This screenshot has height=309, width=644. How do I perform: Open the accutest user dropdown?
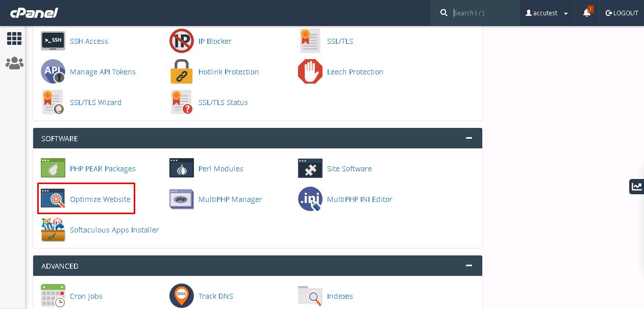coord(547,13)
